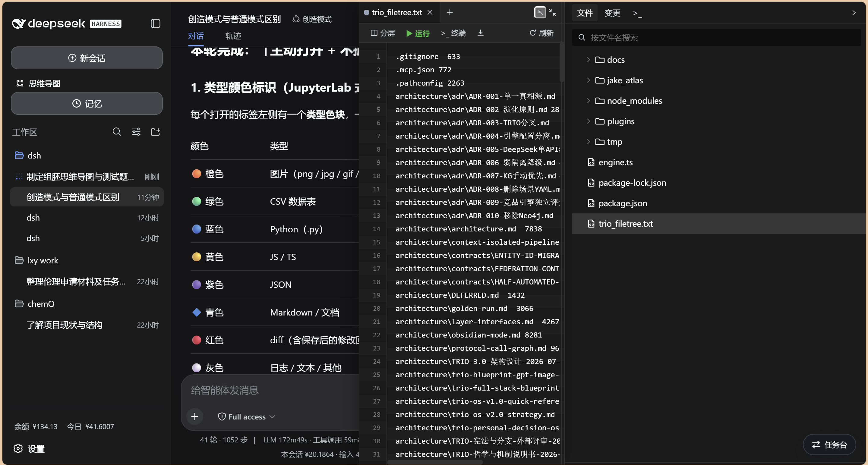Select package.json in file tree
The image size is (868, 465).
click(718, 203)
